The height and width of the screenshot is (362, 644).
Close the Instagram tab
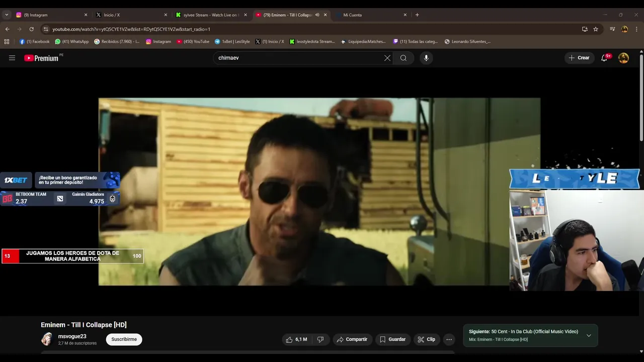coord(86,15)
